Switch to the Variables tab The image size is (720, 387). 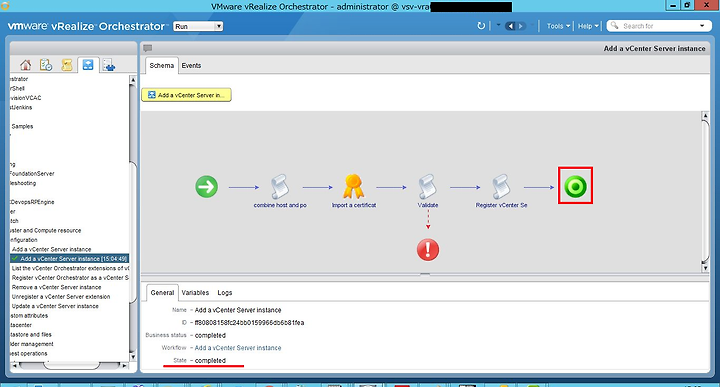(x=195, y=292)
